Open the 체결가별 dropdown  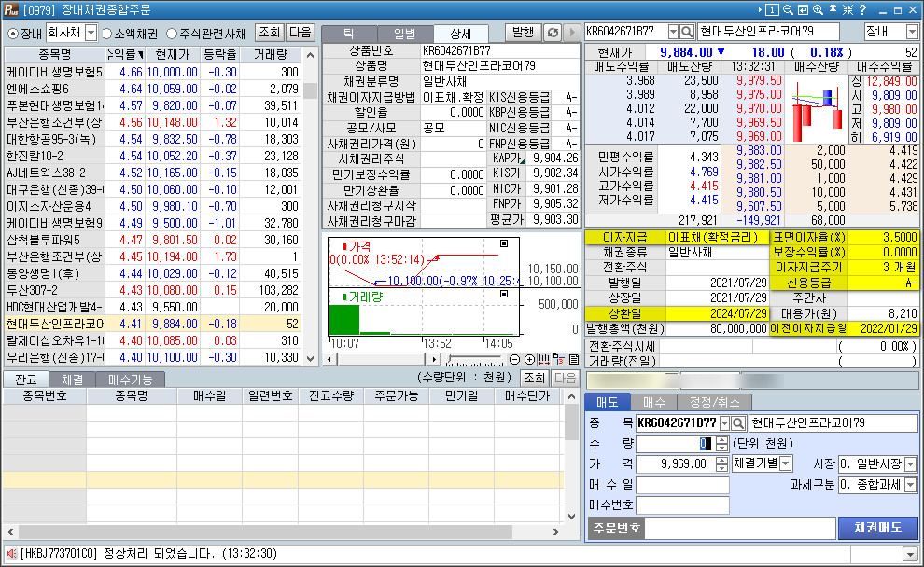tap(786, 464)
